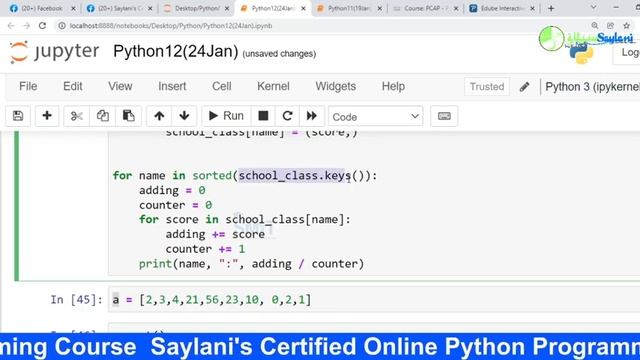Screen dimensions: 640x360
Task: Open the Edit menu
Action: 73,87
